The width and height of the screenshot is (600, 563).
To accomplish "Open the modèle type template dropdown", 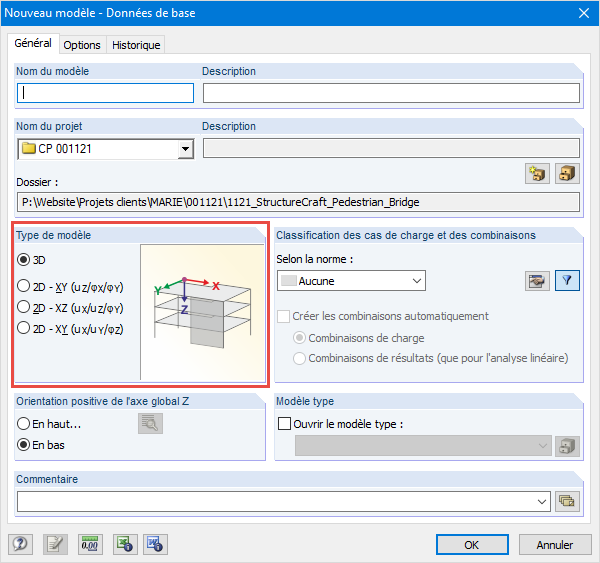I will (x=423, y=446).
